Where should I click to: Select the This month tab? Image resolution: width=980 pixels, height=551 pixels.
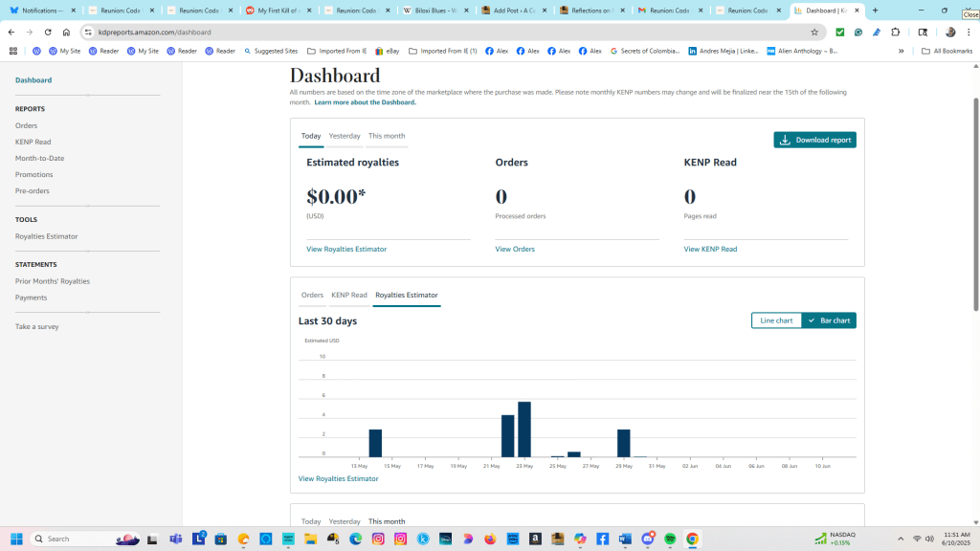point(387,136)
